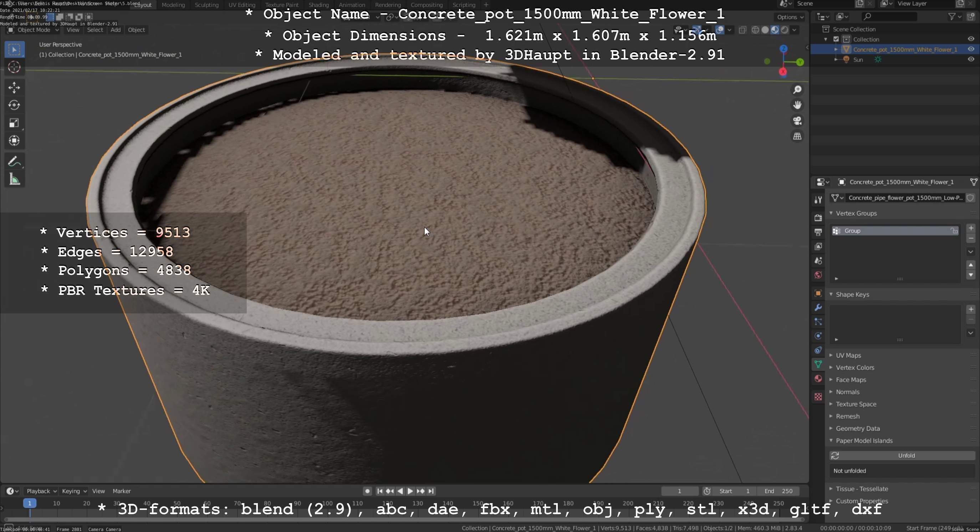Open the Options dropdown in viewport
Image resolution: width=980 pixels, height=532 pixels.
coord(790,17)
